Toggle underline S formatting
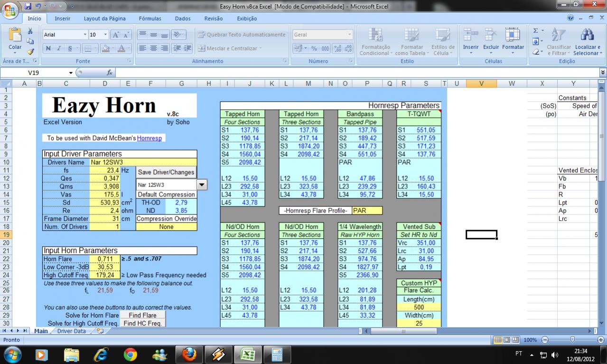Viewport: 607px width, 364px height. 70,48
